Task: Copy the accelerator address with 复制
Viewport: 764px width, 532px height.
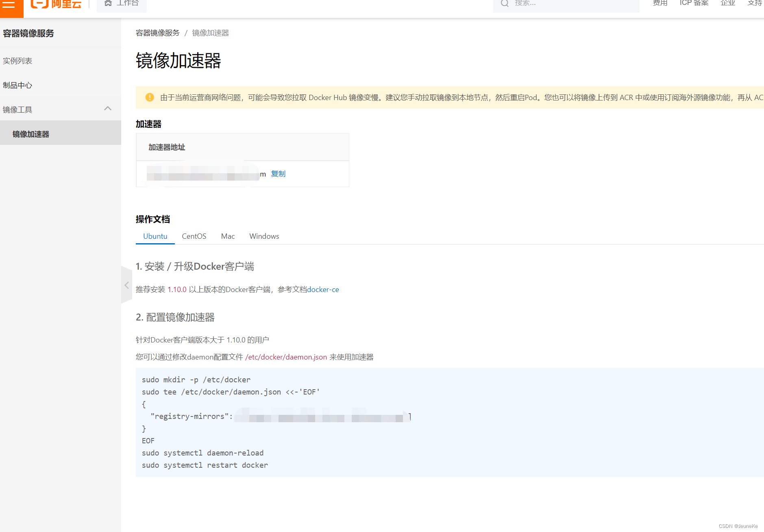Action: (x=278, y=174)
